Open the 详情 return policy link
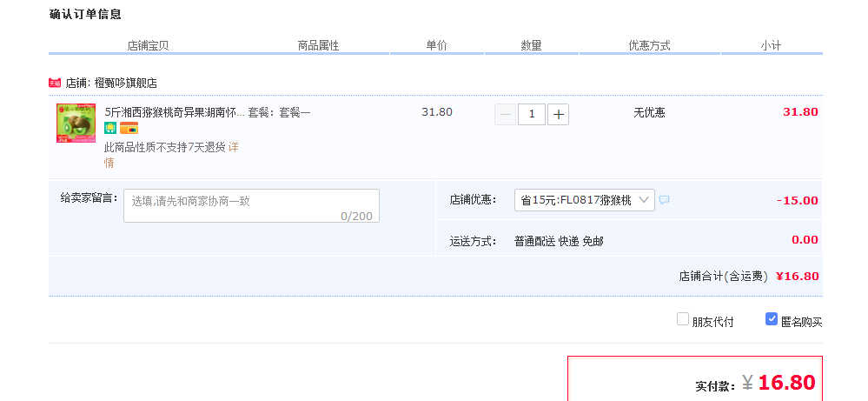Image resolution: width=868 pixels, height=401 pixels. coord(233,147)
